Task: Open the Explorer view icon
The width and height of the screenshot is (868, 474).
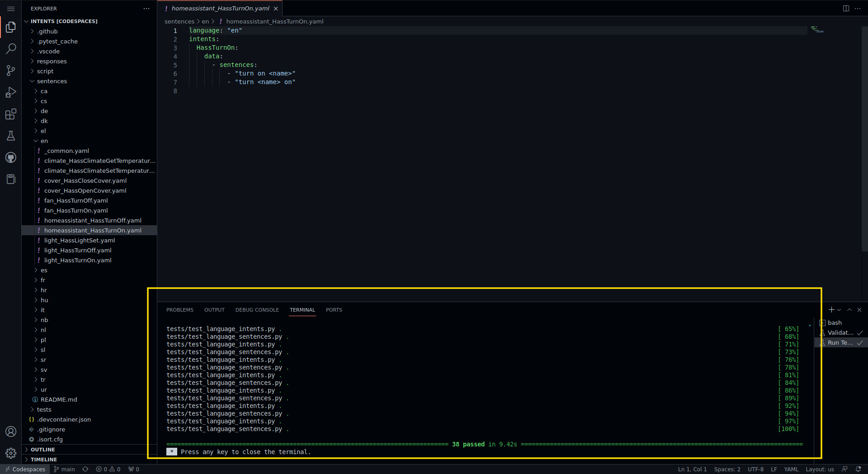Action: (11, 27)
